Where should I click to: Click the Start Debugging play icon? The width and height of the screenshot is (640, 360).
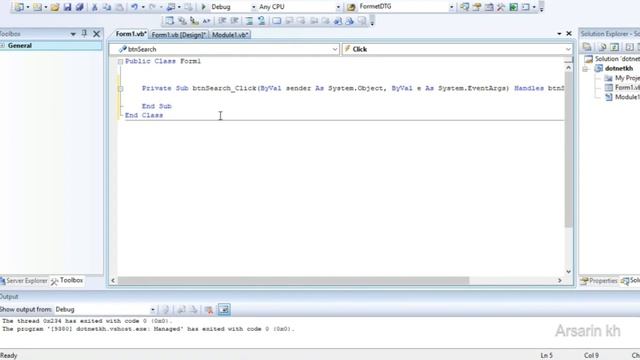(203, 7)
